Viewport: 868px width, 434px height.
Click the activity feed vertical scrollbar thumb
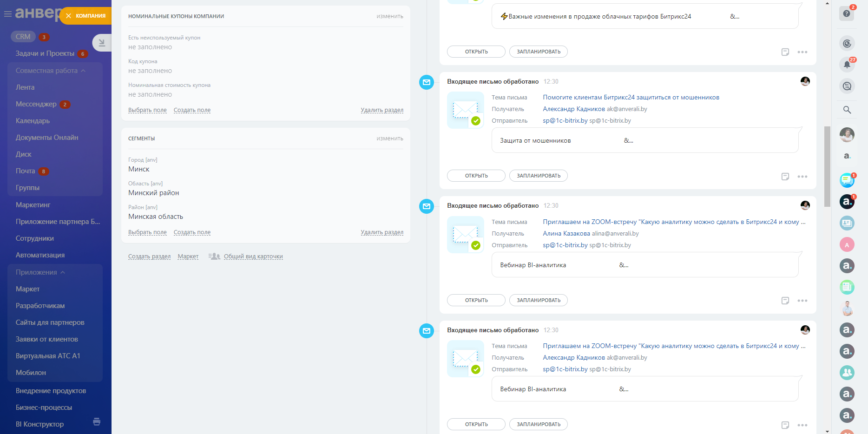point(827,166)
